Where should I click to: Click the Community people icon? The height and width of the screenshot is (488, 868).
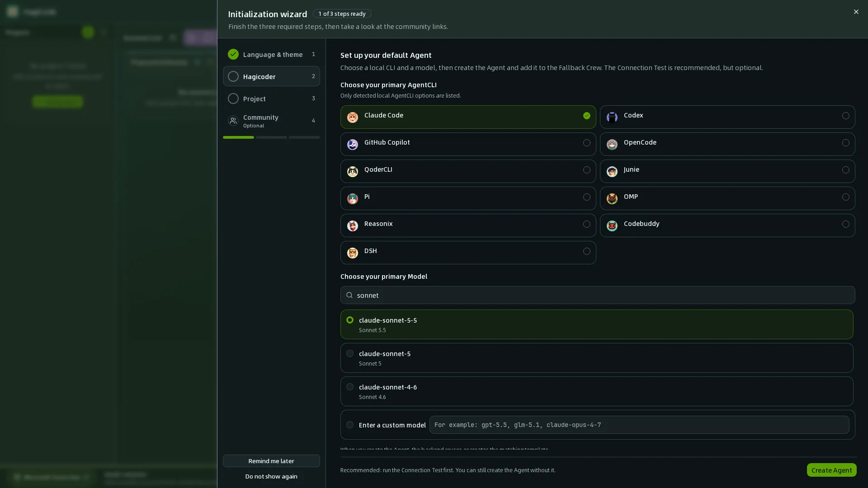pos(233,121)
